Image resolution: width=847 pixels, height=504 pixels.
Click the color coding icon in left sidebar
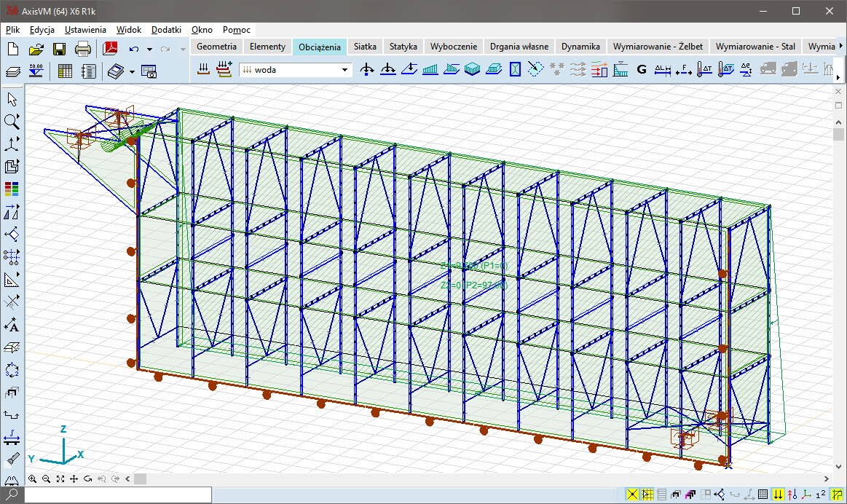12,189
